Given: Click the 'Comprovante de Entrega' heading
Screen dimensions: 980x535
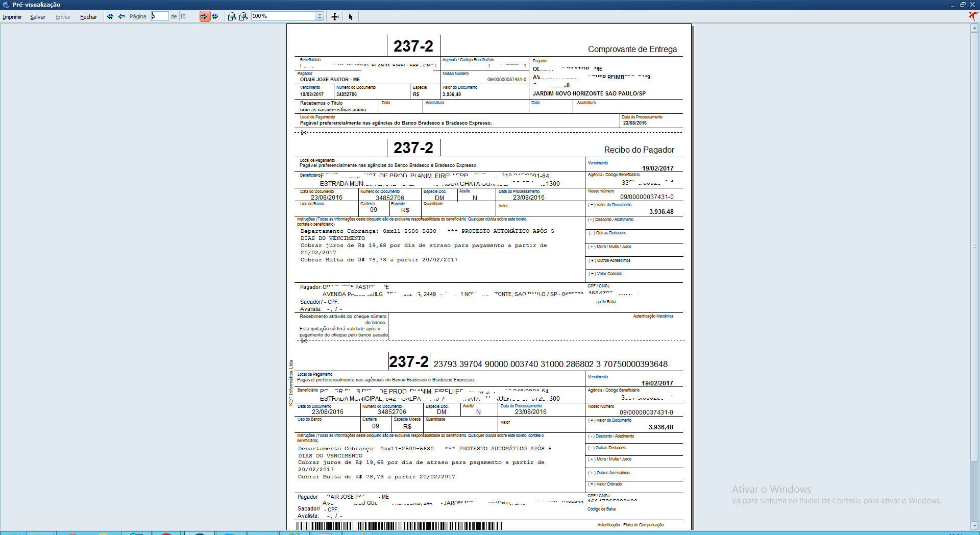Looking at the screenshot, I should coord(632,49).
